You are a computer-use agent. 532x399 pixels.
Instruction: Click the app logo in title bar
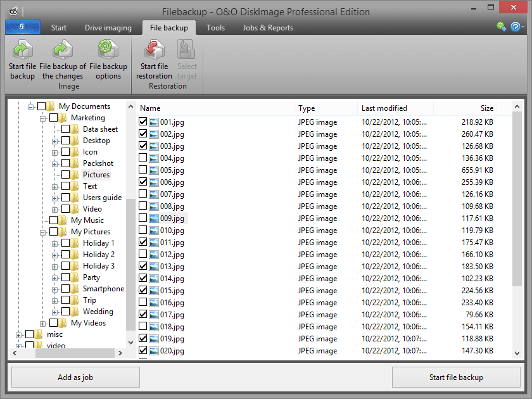[13, 12]
